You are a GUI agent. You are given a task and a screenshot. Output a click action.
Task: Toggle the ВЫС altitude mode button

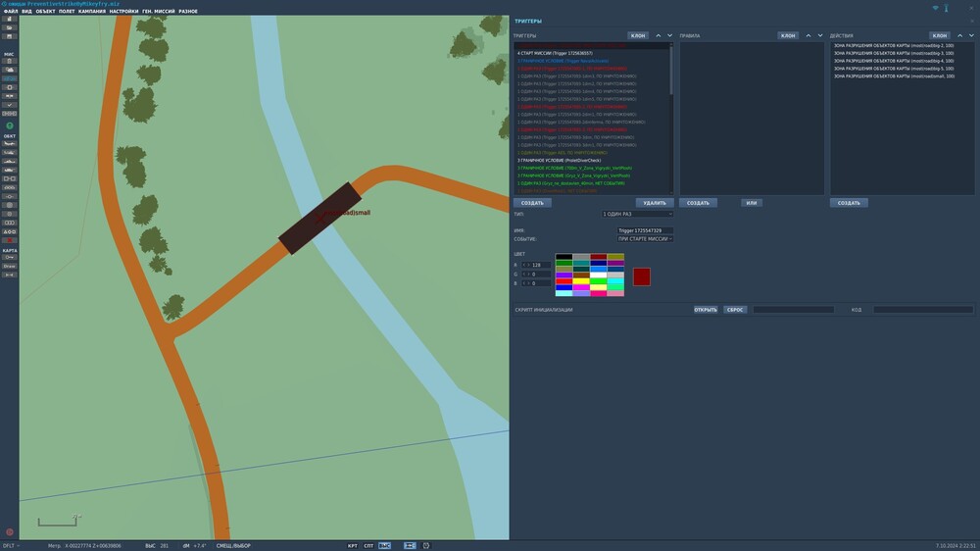(385, 545)
